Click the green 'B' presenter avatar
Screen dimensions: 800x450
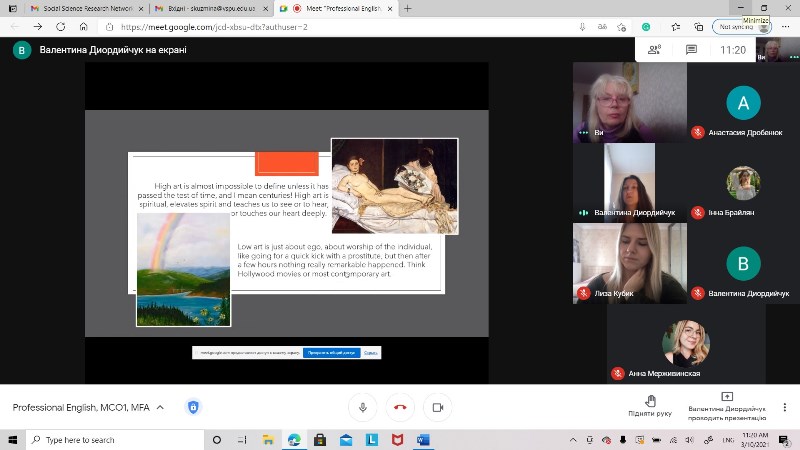tap(22, 50)
